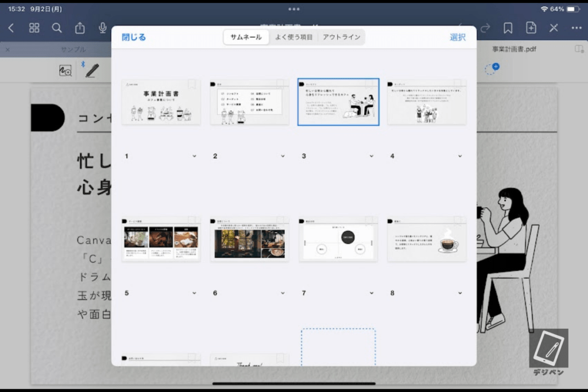Viewport: 588px width, 392px height.
Task: Toggle bookmark on page 2 thumbnail
Action: click(280, 84)
